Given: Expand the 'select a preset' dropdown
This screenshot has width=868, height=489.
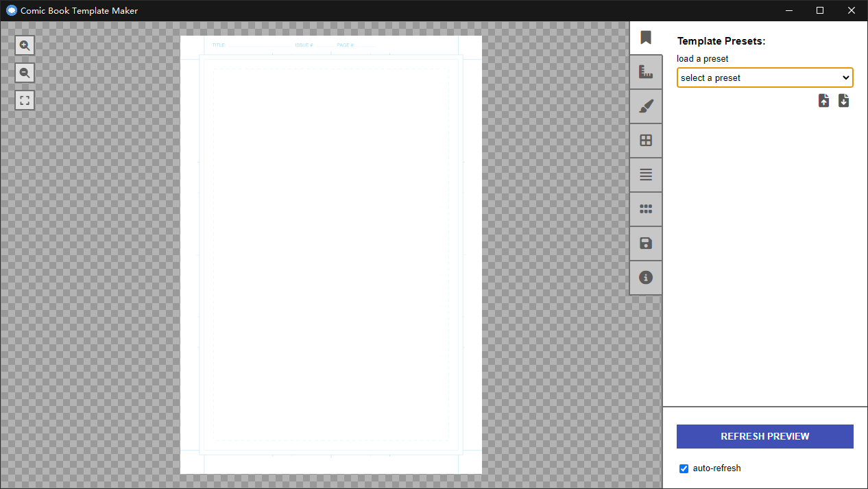Looking at the screenshot, I should pos(765,77).
